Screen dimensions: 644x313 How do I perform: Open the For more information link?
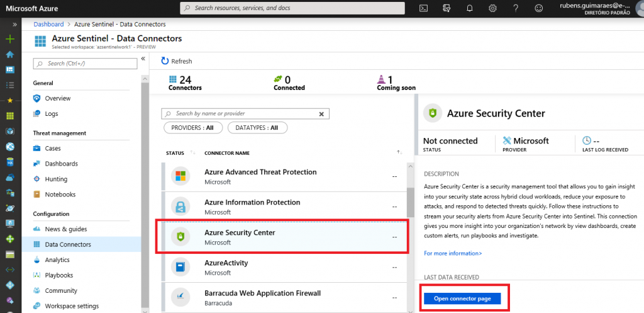[453, 253]
